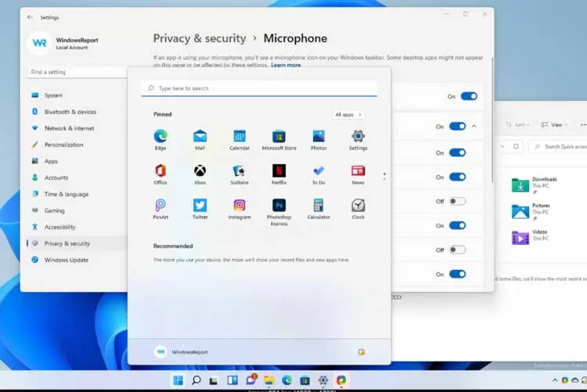Open Chat icon with notification badge
Screen dimensions: 587x392
click(x=250, y=379)
